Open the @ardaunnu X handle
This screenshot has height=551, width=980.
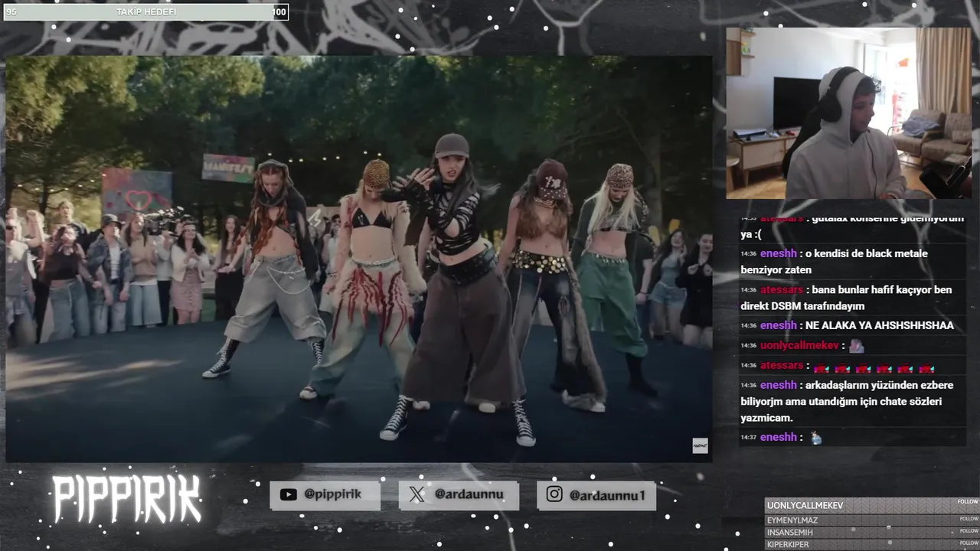(469, 494)
